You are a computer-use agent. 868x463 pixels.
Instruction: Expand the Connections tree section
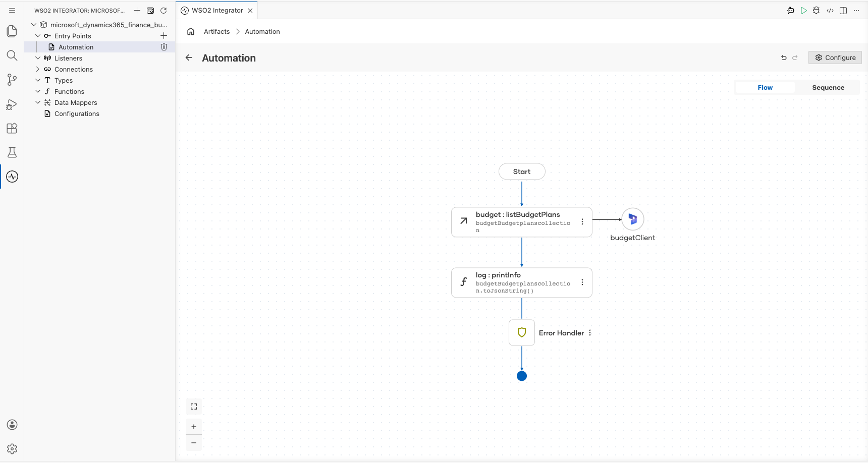[x=38, y=69]
